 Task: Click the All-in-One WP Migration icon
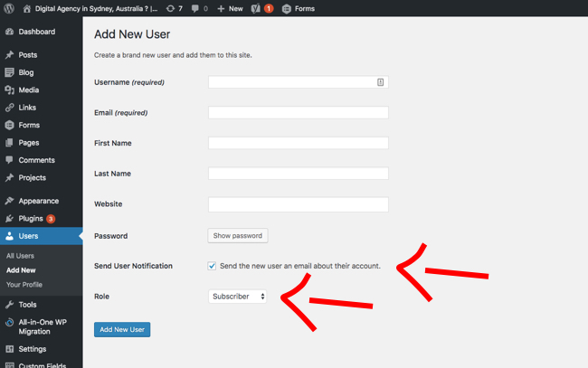pos(10,322)
